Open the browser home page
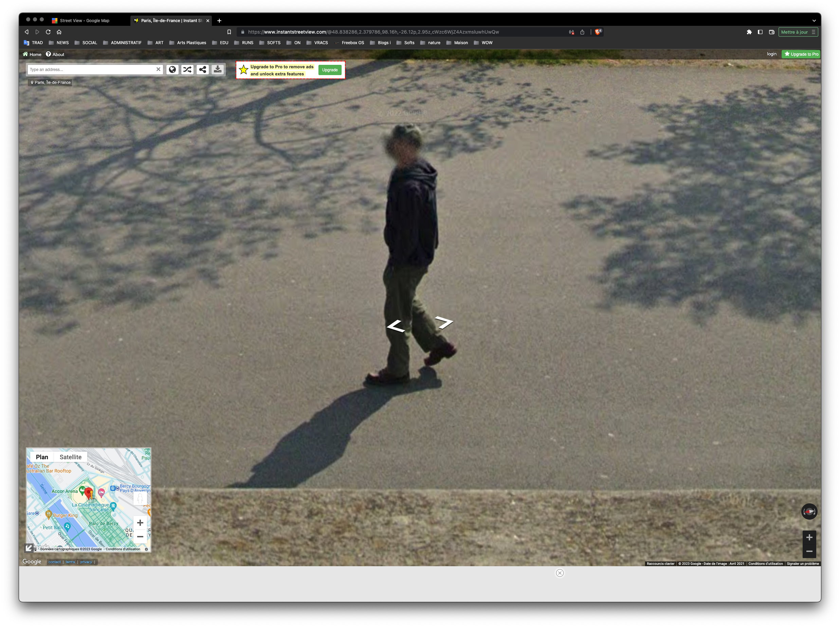 59,32
